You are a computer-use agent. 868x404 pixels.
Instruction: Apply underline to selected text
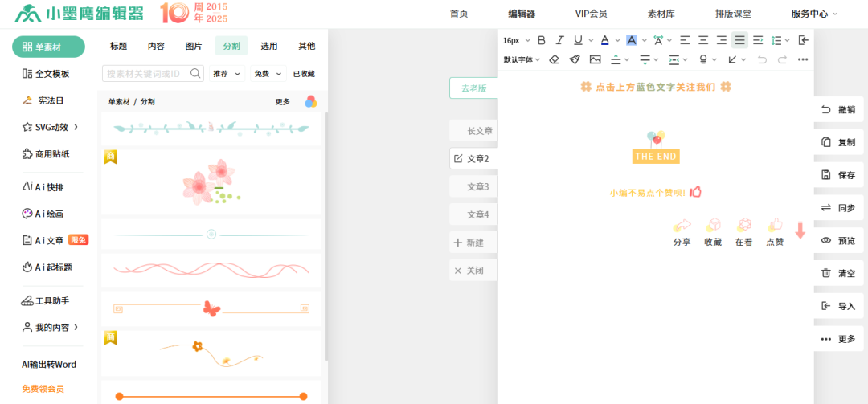pos(578,40)
